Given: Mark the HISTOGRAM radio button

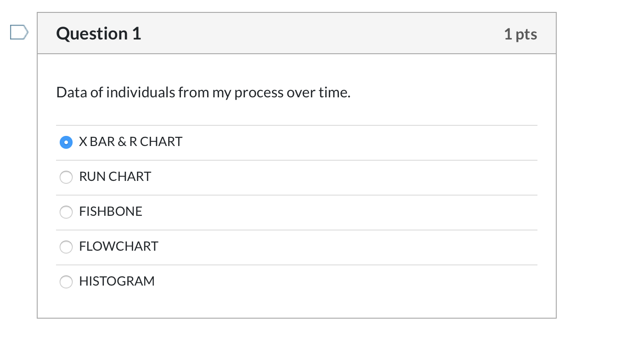Looking at the screenshot, I should point(66,282).
